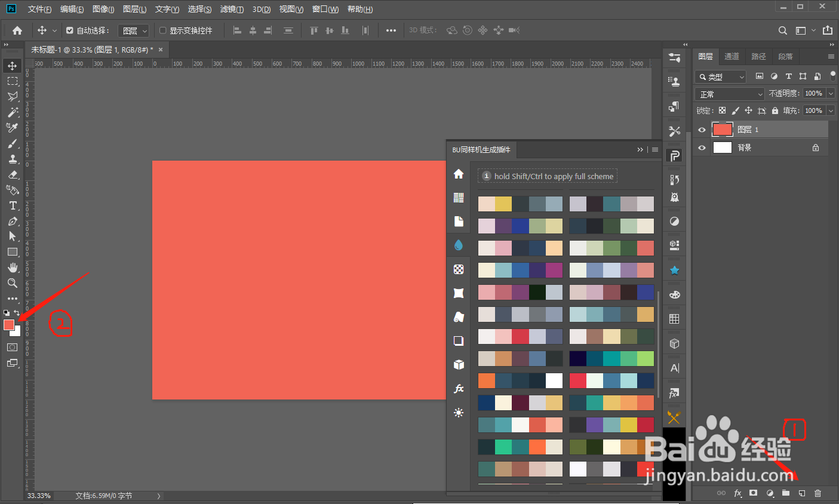Select the Eraser tool
839x504 pixels.
point(13,174)
